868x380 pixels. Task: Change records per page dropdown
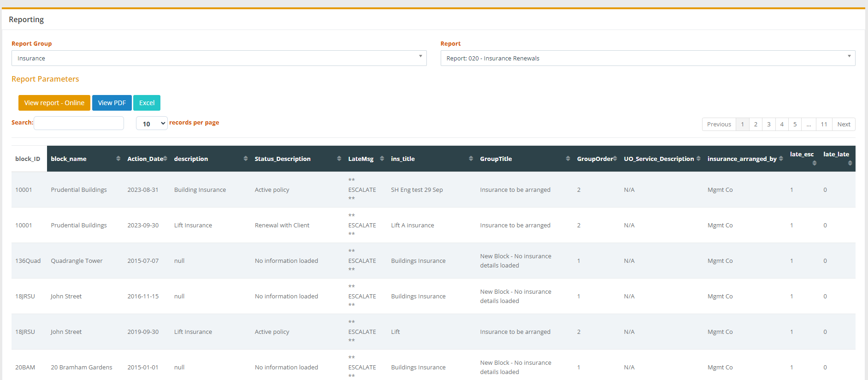[x=152, y=124]
